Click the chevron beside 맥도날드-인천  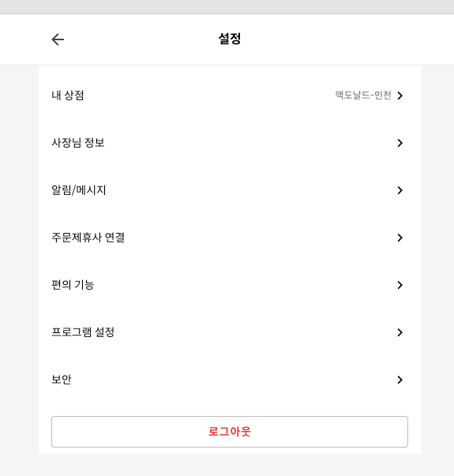coord(400,96)
